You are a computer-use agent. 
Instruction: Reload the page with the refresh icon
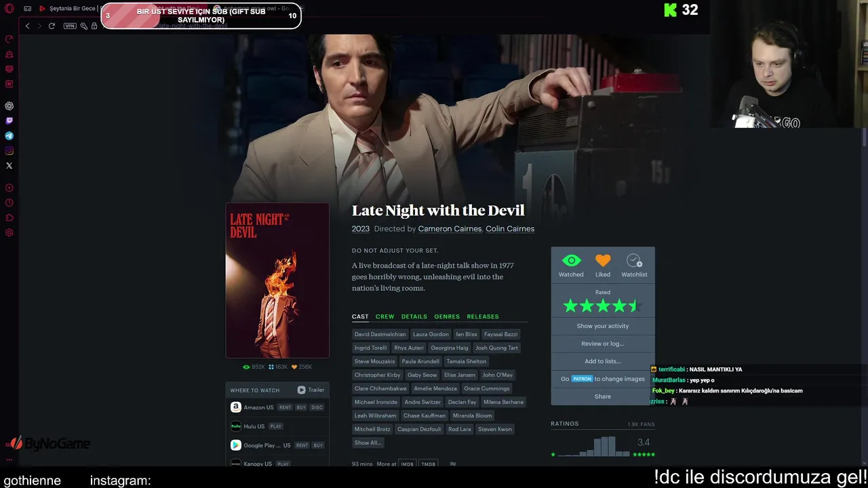coord(52,26)
